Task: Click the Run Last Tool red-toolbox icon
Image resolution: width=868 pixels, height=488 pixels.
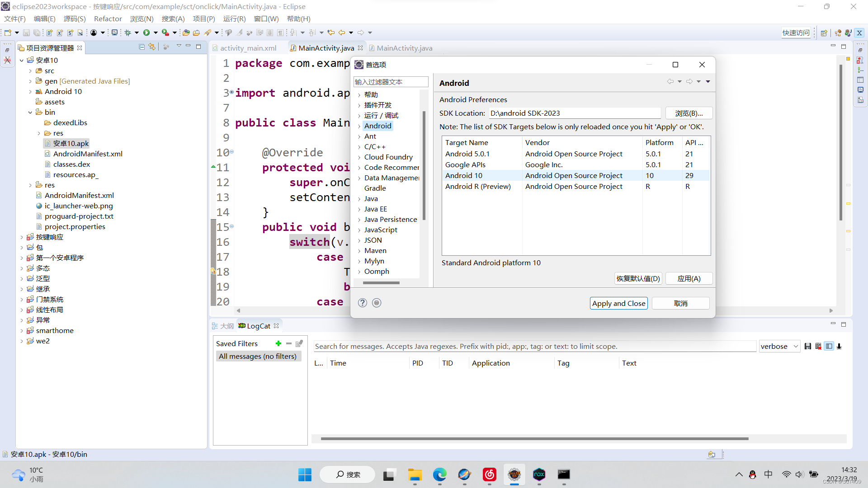Action: (x=165, y=33)
